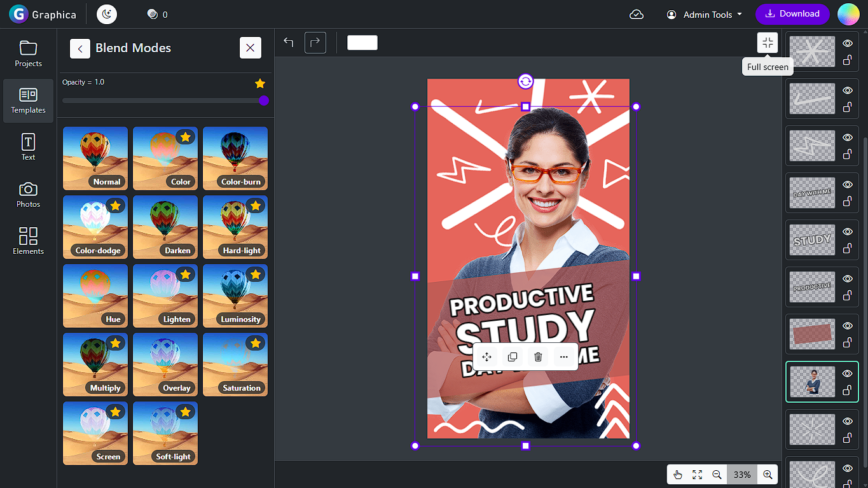
Task: Click the trash delete icon on canvas
Action: (x=538, y=357)
